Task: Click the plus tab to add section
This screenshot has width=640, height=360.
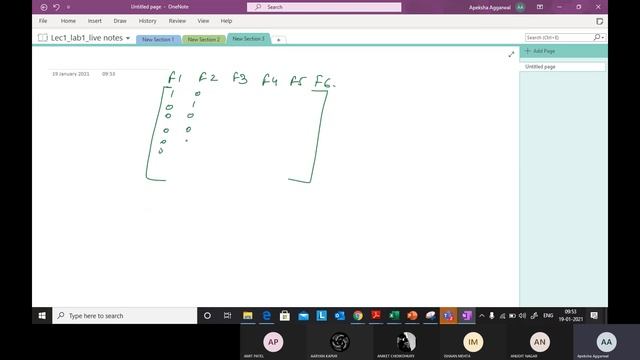Action: 278,40
